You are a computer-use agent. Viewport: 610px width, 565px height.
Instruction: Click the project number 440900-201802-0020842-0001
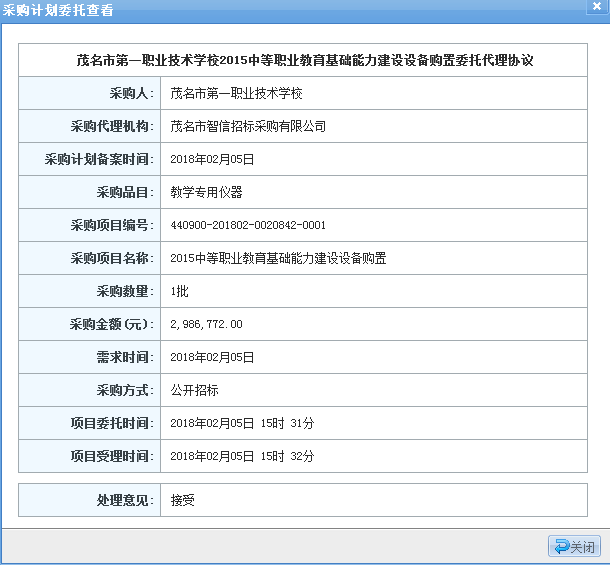[x=248, y=225]
